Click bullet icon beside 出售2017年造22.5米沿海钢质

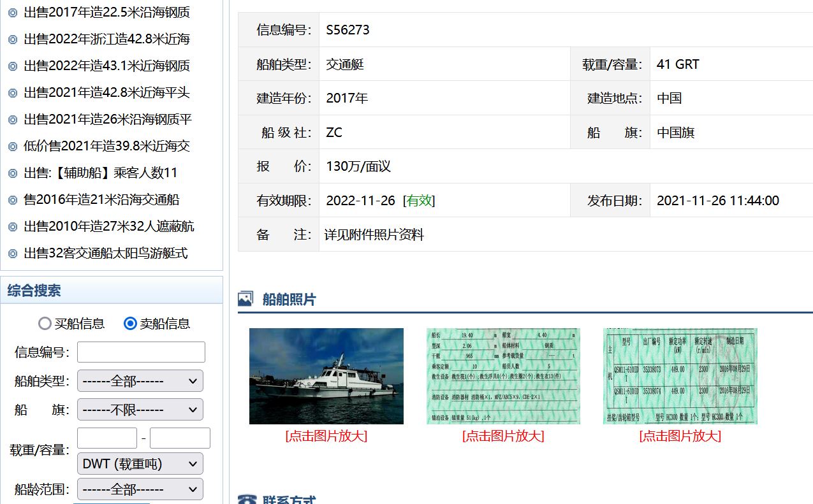coord(12,12)
